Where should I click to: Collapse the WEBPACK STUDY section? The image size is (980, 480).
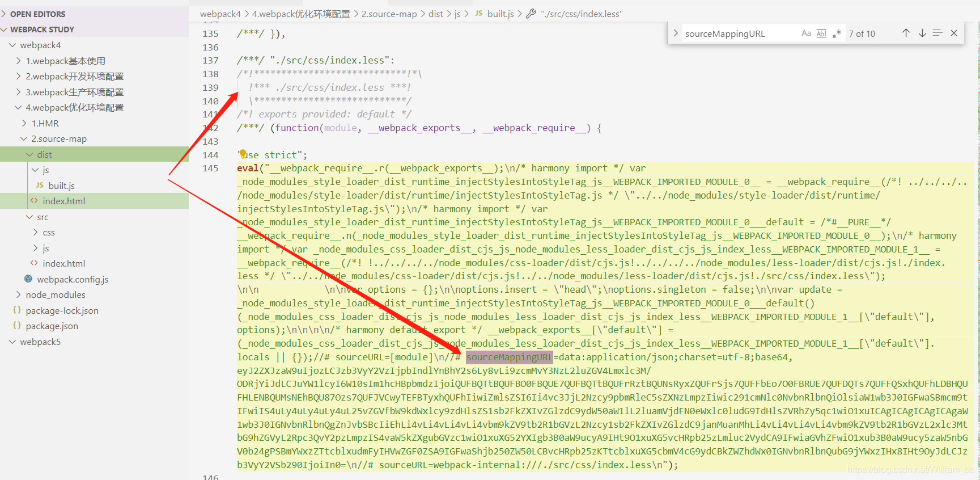[x=5, y=30]
